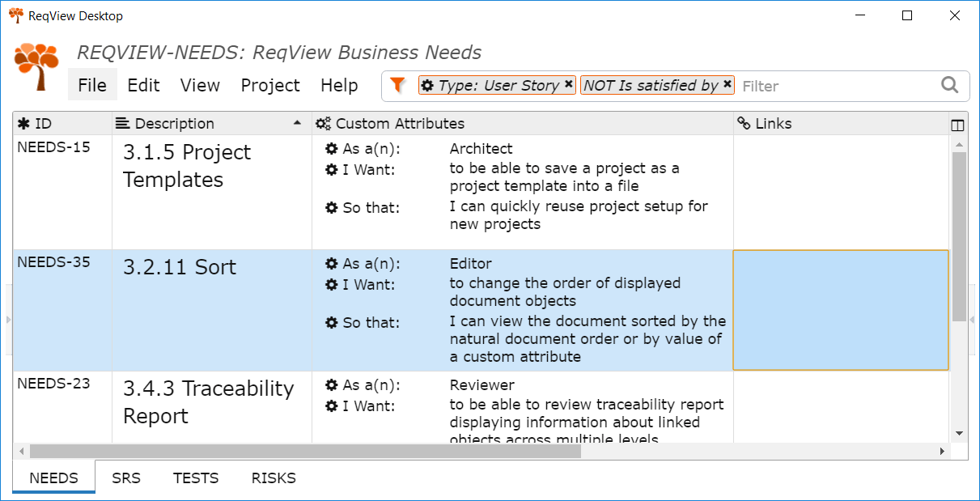Click the chain-link icon on the Links column
Viewport: 980px width, 501px height.
click(745, 123)
